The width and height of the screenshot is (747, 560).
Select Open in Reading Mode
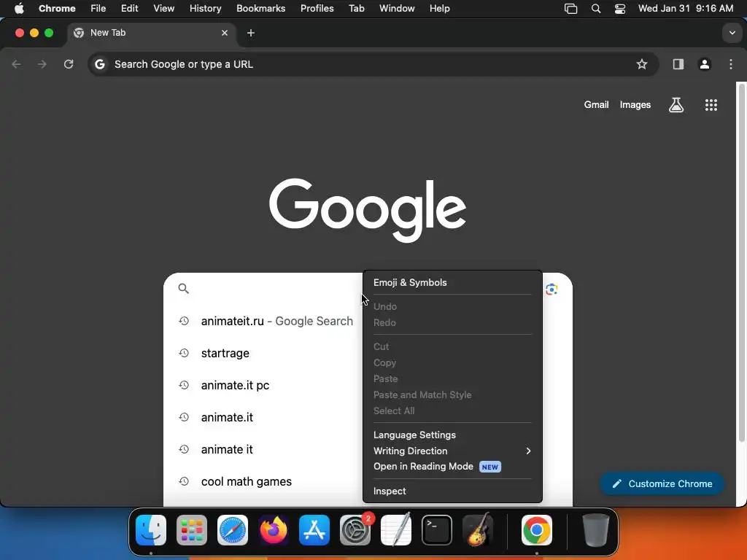pos(452,467)
